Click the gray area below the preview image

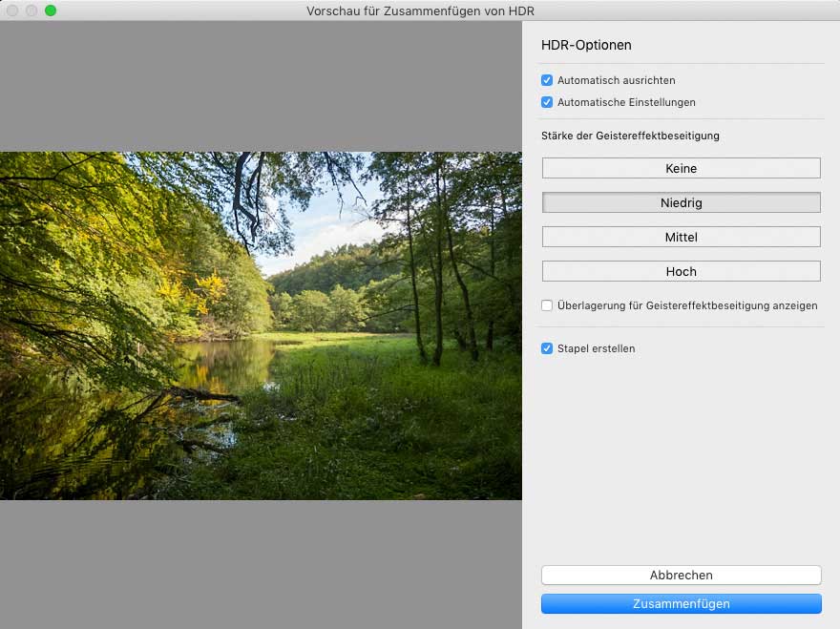tap(261, 563)
